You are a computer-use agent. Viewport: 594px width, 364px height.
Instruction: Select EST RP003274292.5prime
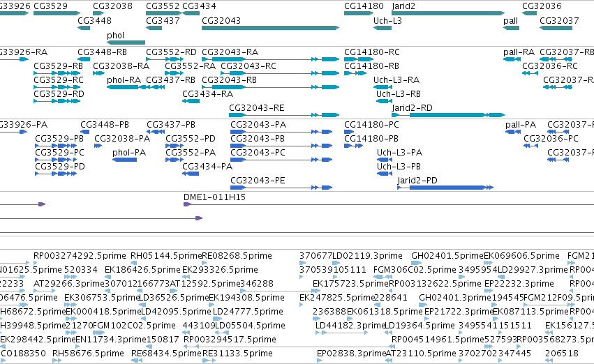click(80, 256)
